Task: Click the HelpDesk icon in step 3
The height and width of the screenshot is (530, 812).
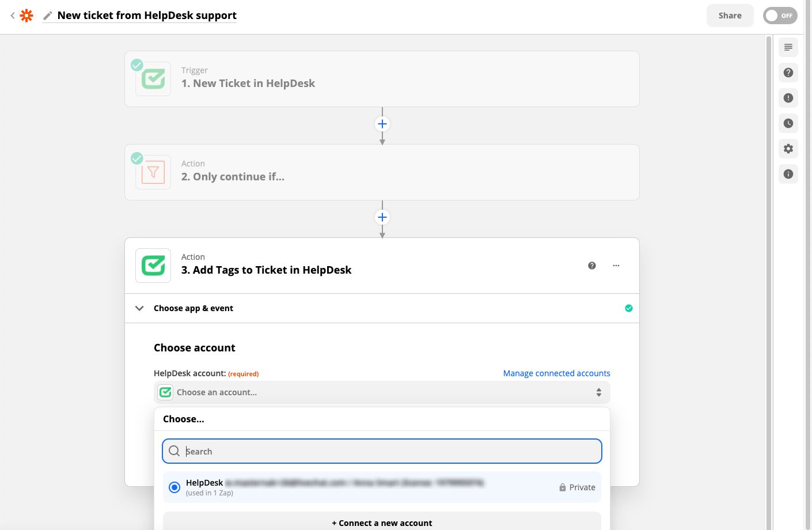Action: click(153, 266)
